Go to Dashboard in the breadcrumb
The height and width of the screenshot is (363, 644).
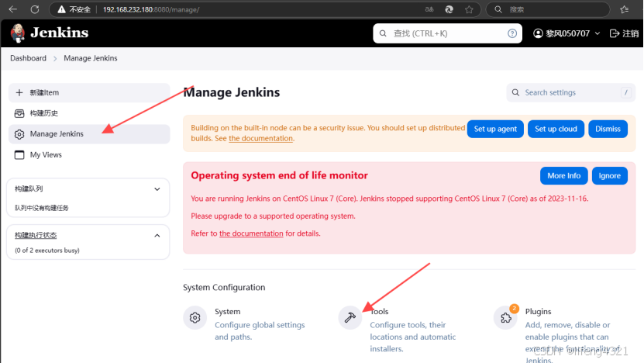pos(29,58)
